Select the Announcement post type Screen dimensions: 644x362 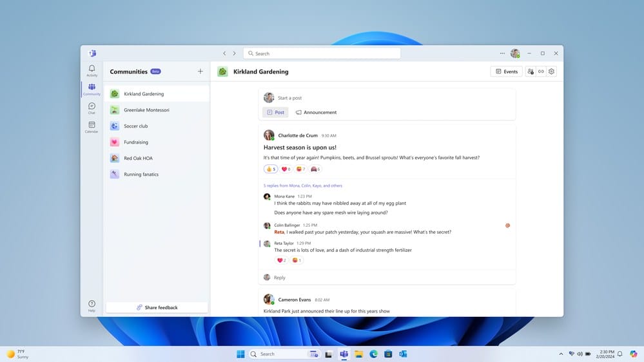point(316,112)
